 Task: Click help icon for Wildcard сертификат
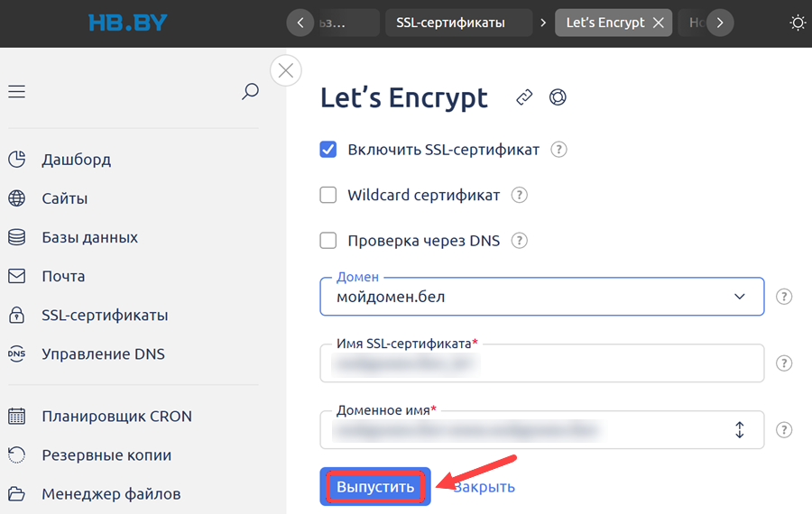click(x=519, y=195)
